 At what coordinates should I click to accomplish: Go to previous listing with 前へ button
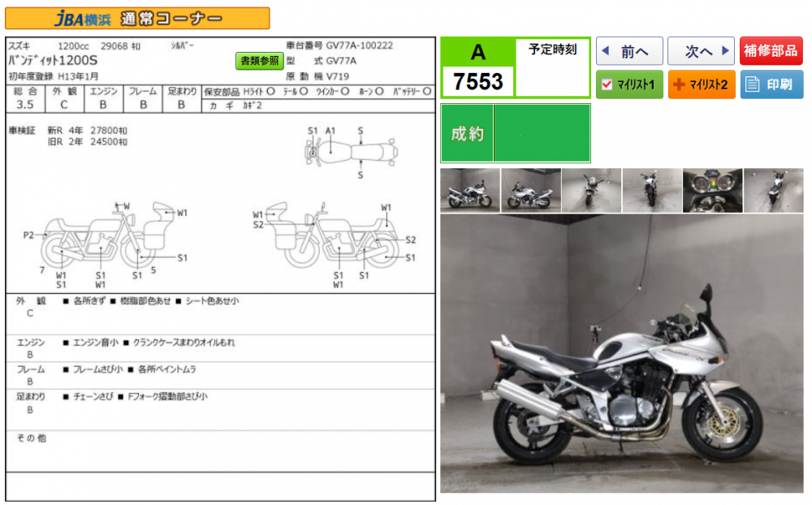629,51
